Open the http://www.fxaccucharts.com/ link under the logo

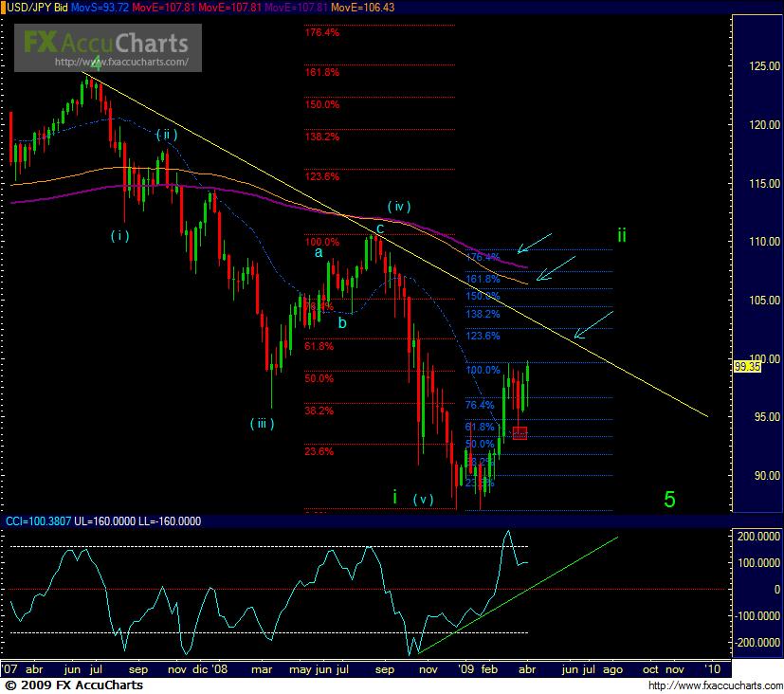pos(123,64)
